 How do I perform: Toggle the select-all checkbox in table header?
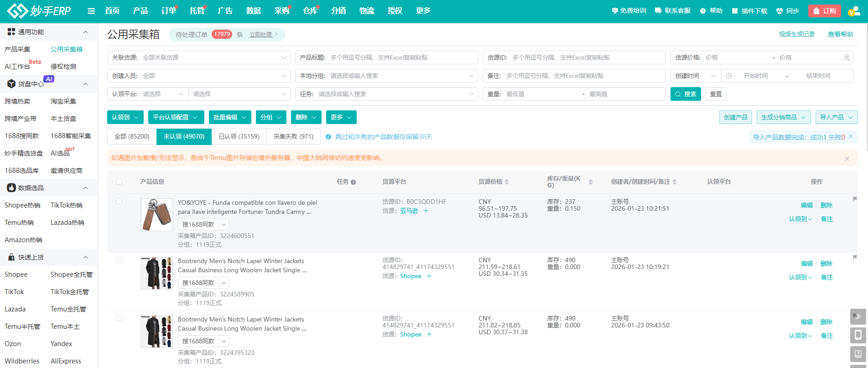(x=119, y=181)
